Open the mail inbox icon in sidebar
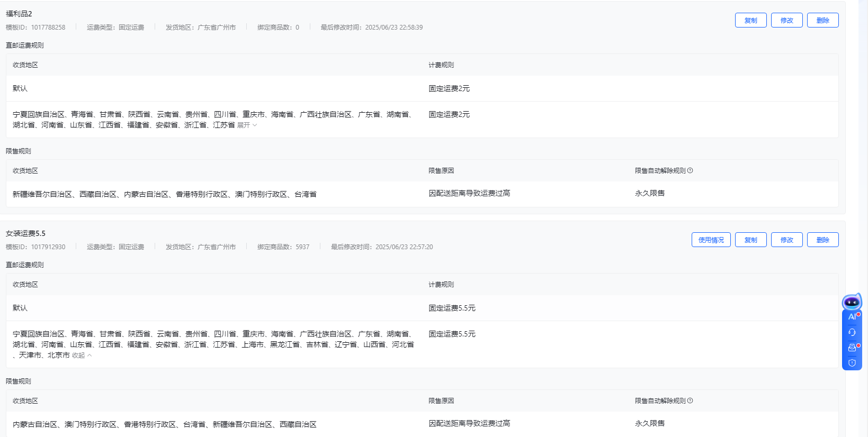 (852, 348)
